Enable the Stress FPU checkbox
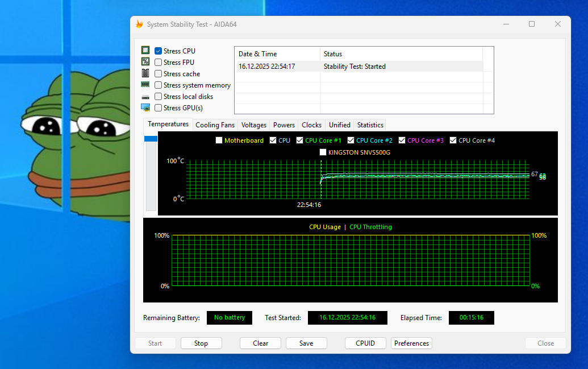 click(159, 63)
